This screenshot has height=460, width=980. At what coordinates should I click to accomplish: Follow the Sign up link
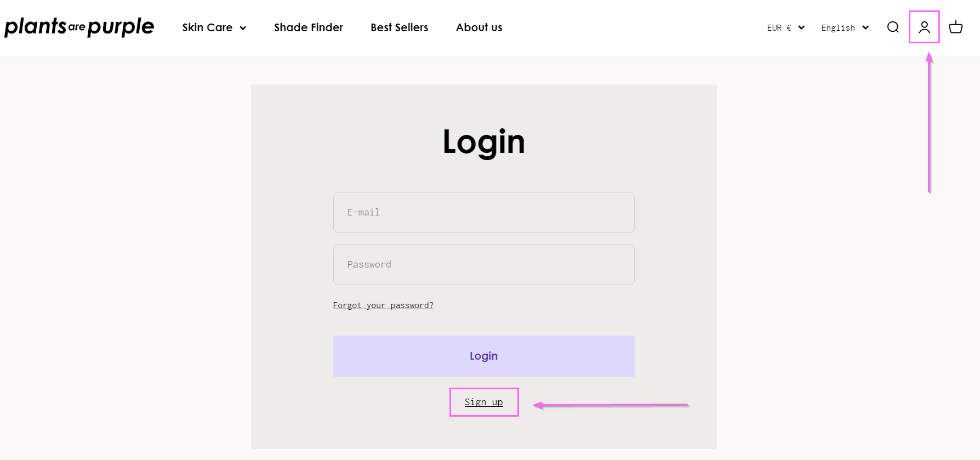[483, 402]
